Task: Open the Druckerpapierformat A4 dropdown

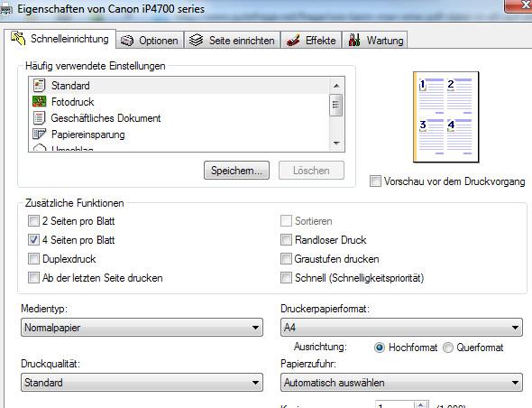Action: [401, 328]
